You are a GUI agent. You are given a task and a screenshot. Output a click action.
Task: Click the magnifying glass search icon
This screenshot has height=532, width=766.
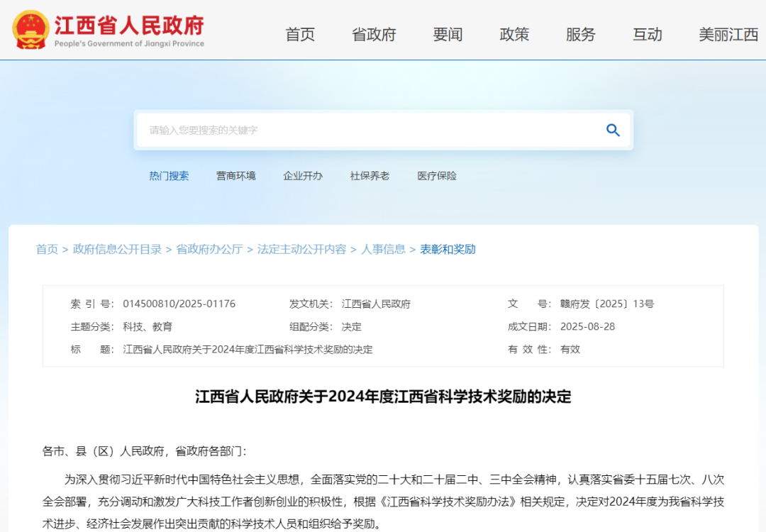point(613,130)
